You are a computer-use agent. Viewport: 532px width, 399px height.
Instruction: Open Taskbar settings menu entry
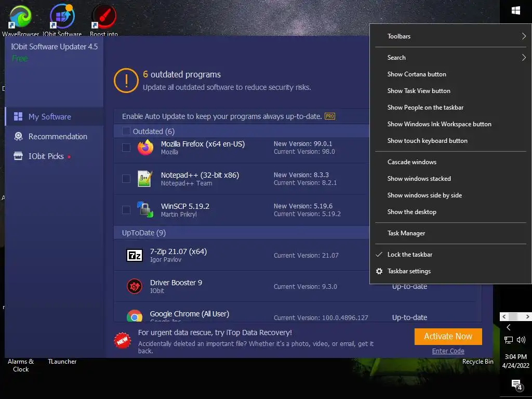[450, 271]
